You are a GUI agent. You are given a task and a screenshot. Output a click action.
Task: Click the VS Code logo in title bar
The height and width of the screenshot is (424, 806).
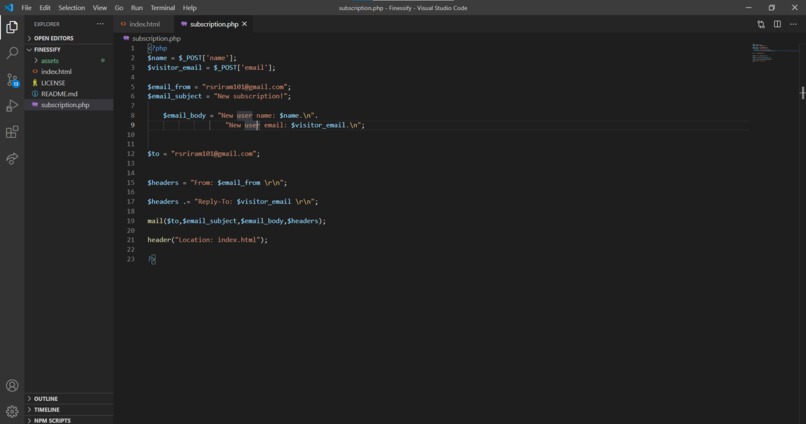point(9,8)
